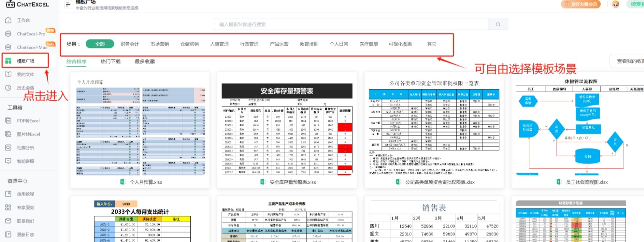The width and height of the screenshot is (644, 242).
Task: Select the 全部 scene filter
Action: pos(100,44)
